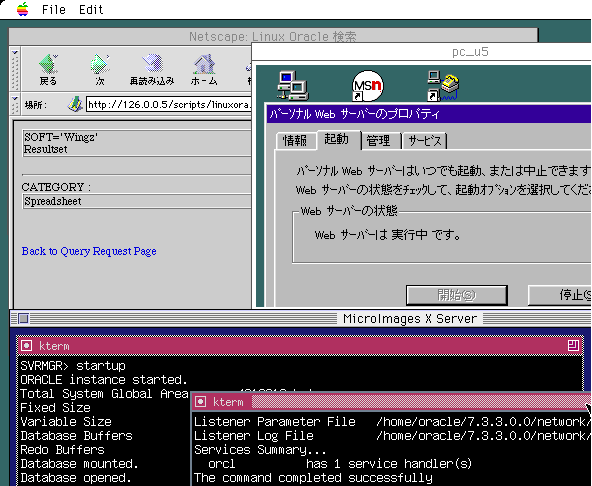Click the Listener Parameter File line
This screenshot has height=486, width=592.
click(x=393, y=421)
